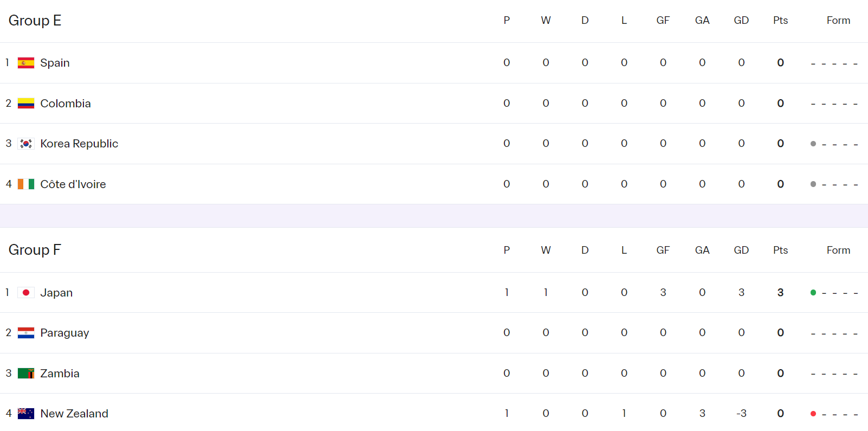
Task: Select the Japan team name
Action: [x=56, y=293]
